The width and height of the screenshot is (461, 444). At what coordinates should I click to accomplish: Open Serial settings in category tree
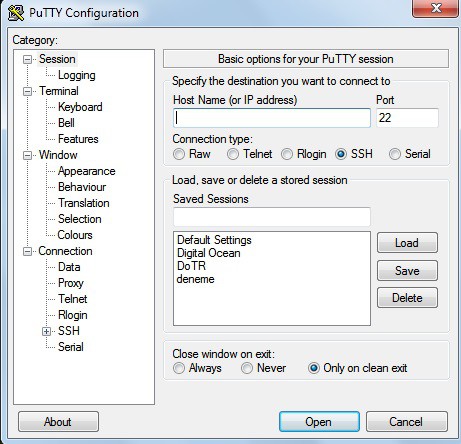[x=71, y=347]
